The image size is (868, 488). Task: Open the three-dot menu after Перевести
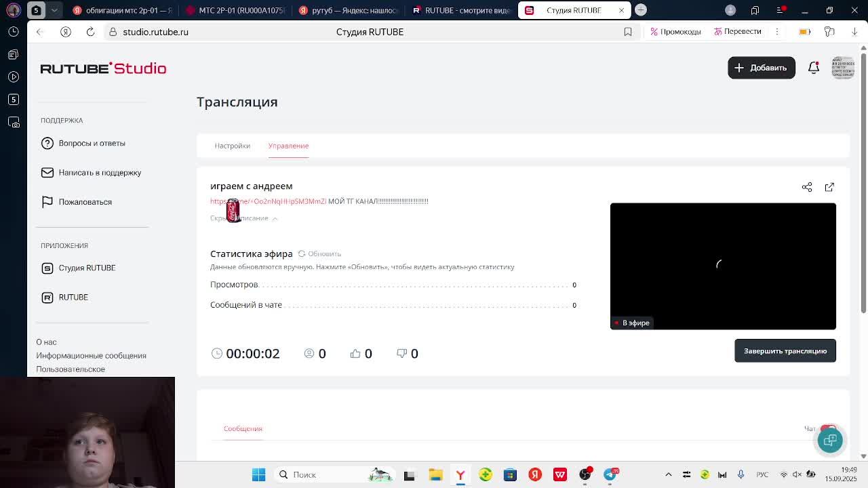pos(777,32)
